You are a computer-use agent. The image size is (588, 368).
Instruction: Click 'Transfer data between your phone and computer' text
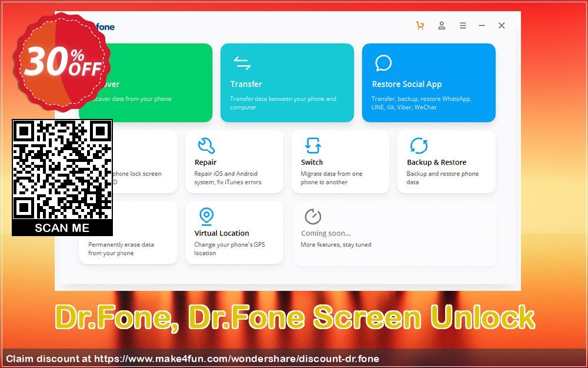pos(283,103)
